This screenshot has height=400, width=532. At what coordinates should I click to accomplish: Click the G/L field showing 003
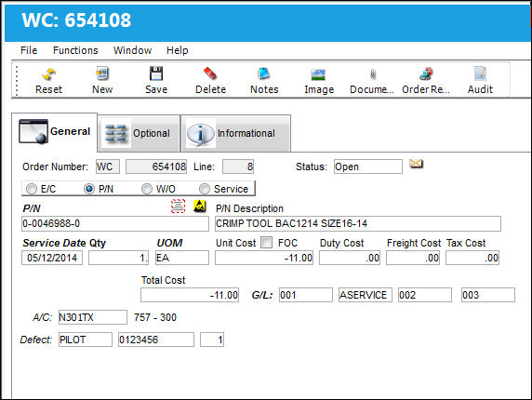coord(488,295)
